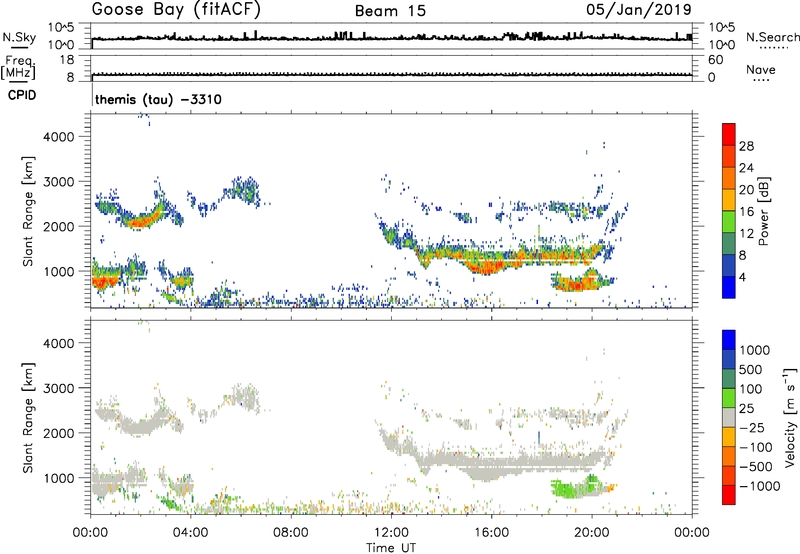Pick the red top segment of the Power color bar

[730, 133]
